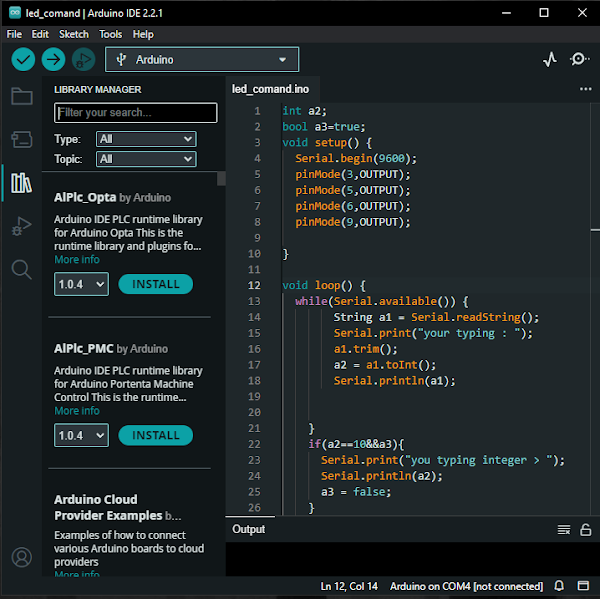The image size is (600, 599).
Task: Open the Boards Manager sidebar icon
Action: [x=21, y=139]
